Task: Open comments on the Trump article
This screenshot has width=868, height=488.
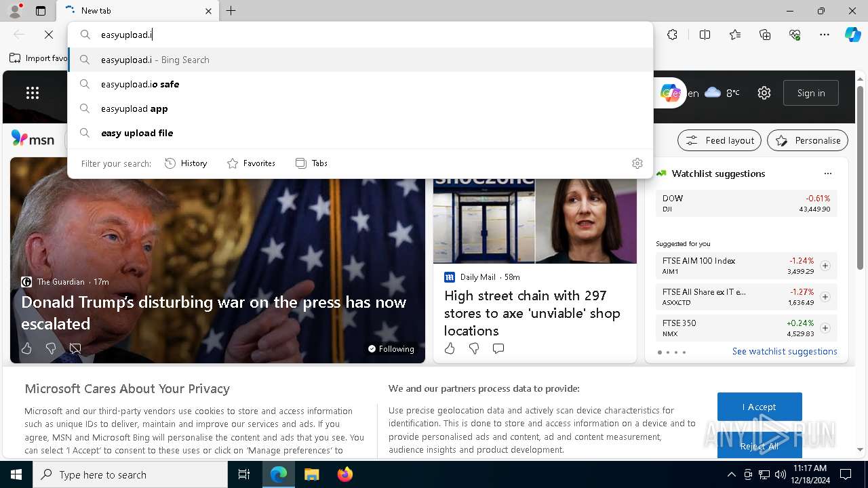Action: coord(75,348)
